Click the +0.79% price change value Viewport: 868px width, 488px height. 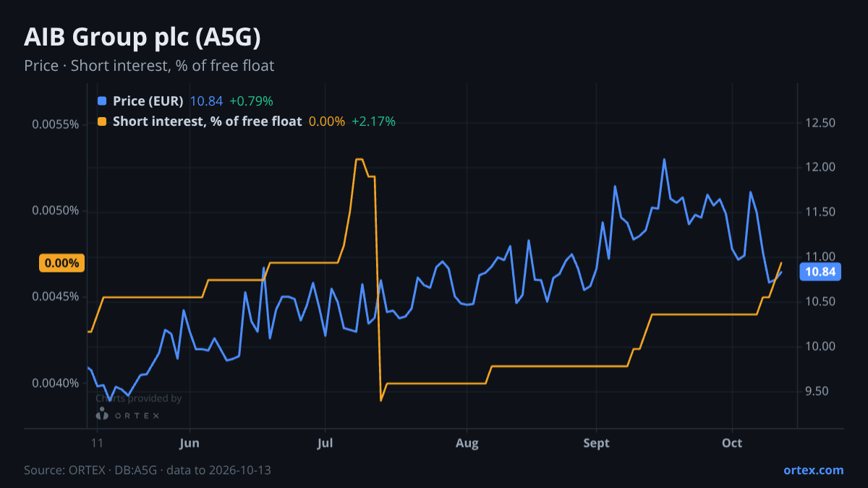click(251, 101)
